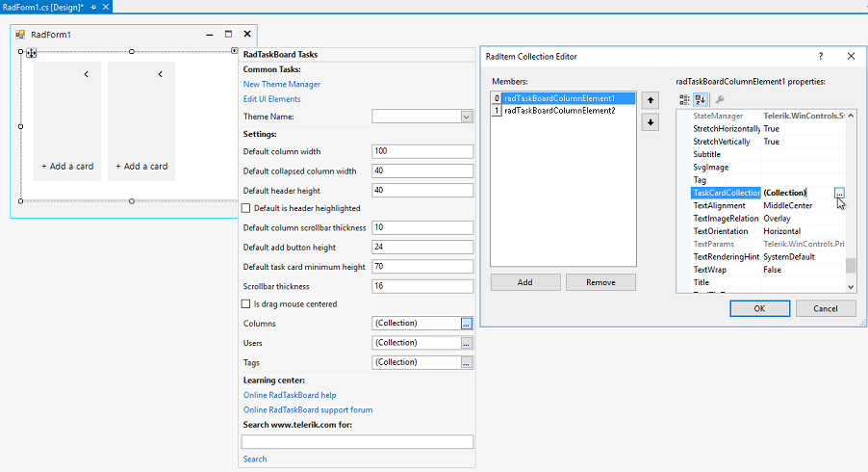Select the SvgImage property row
This screenshot has height=472, width=868.
pos(768,167)
